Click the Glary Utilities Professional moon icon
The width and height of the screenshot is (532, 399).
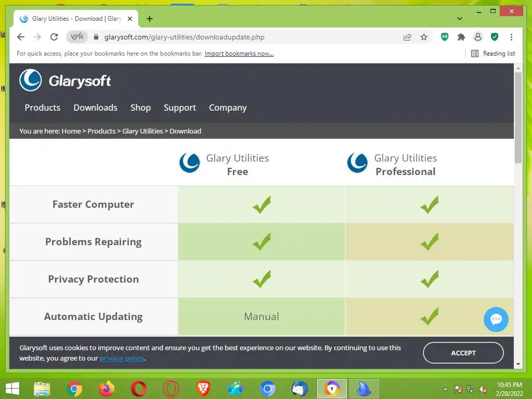click(357, 163)
